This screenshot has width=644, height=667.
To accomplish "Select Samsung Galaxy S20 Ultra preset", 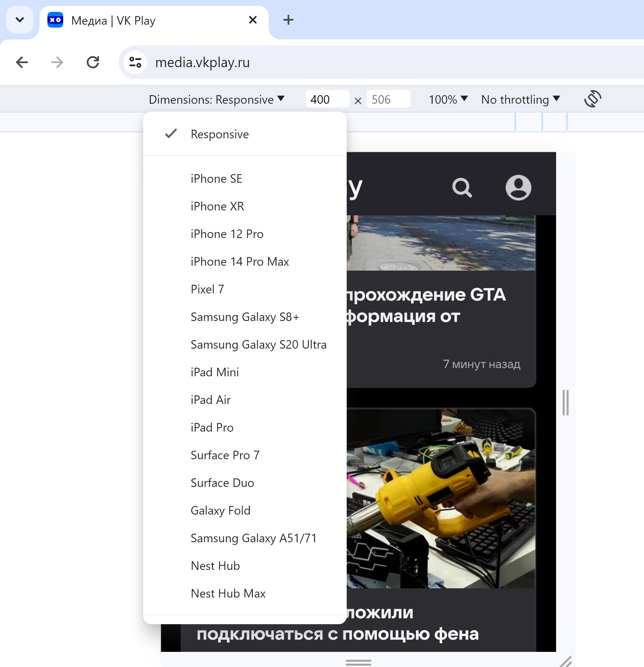I will coord(258,344).
